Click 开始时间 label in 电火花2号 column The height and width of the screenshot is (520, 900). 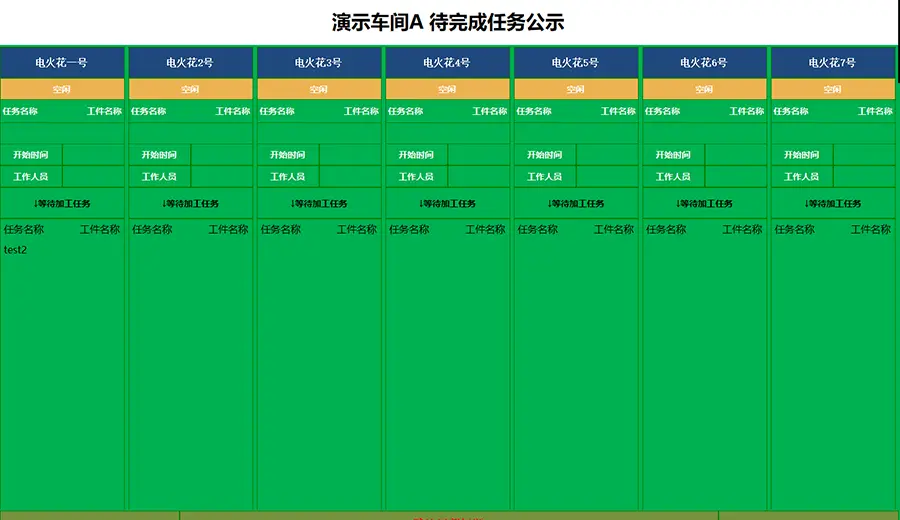coord(160,155)
